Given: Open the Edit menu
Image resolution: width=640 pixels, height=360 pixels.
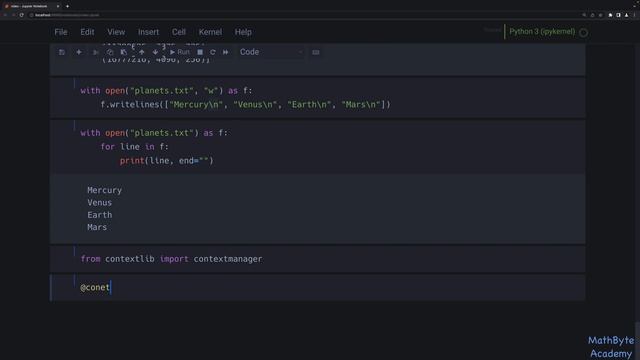Looking at the screenshot, I should 87,32.
